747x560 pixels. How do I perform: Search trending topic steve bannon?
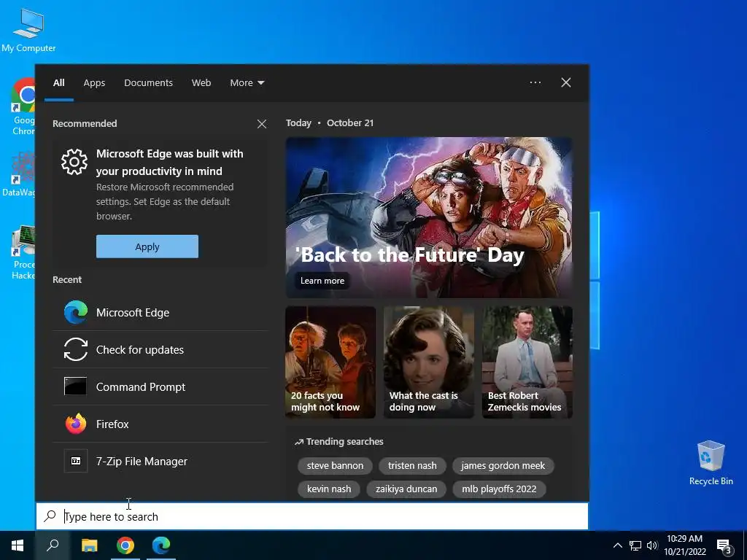(x=335, y=466)
